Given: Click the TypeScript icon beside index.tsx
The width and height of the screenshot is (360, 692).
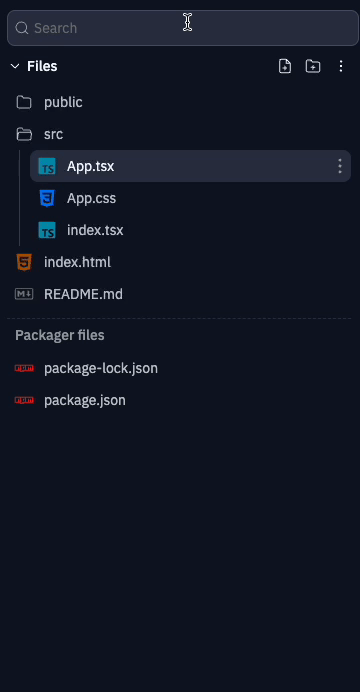Looking at the screenshot, I should coord(47,230).
